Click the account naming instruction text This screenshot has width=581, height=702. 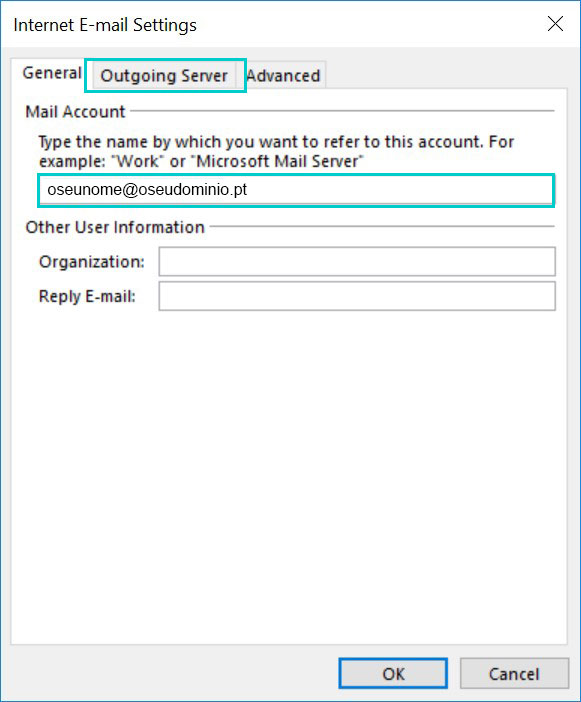click(x=276, y=151)
